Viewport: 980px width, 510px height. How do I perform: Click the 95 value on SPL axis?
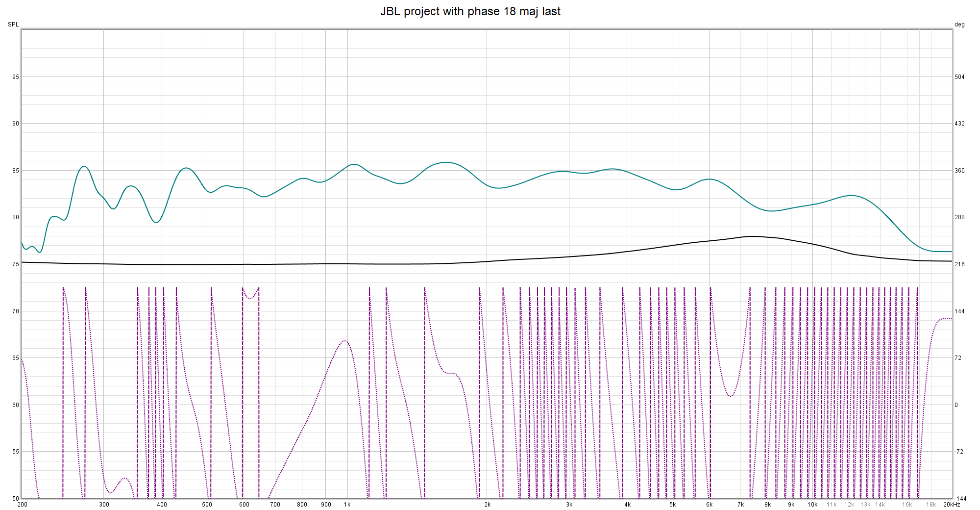[x=16, y=77]
